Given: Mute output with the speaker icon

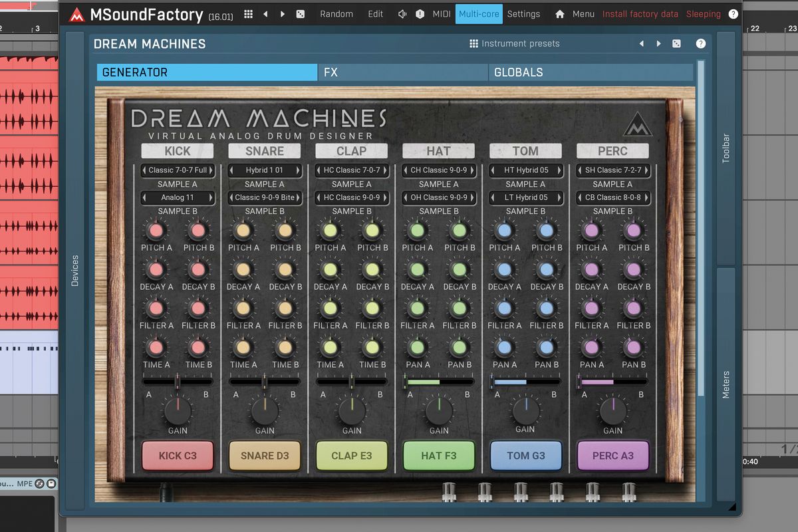Looking at the screenshot, I should (x=402, y=14).
